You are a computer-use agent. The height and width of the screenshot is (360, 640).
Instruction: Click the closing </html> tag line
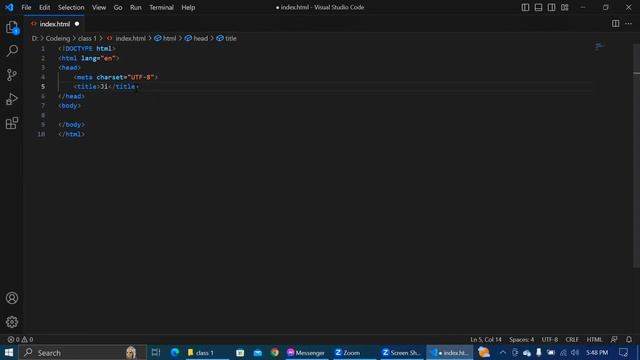tap(71, 134)
